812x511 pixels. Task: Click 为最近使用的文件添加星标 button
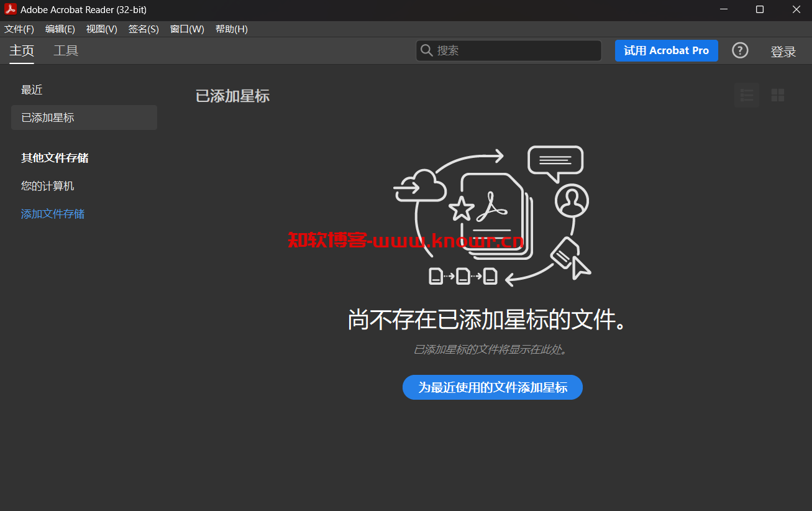tap(493, 387)
